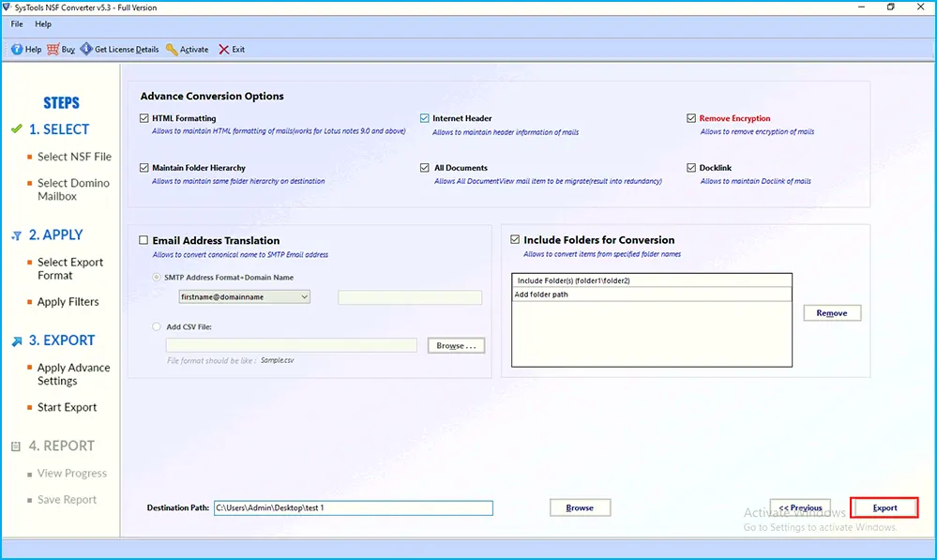Open the Help menu

[x=43, y=23]
